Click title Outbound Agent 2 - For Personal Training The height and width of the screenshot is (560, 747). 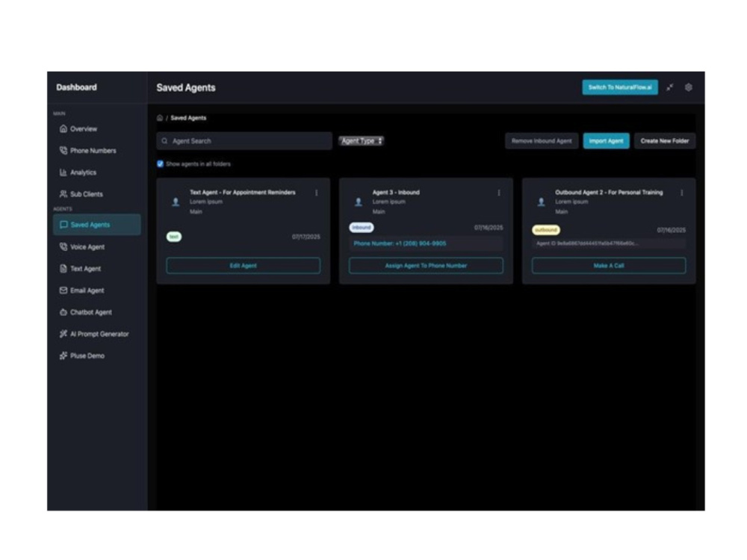[x=609, y=193]
